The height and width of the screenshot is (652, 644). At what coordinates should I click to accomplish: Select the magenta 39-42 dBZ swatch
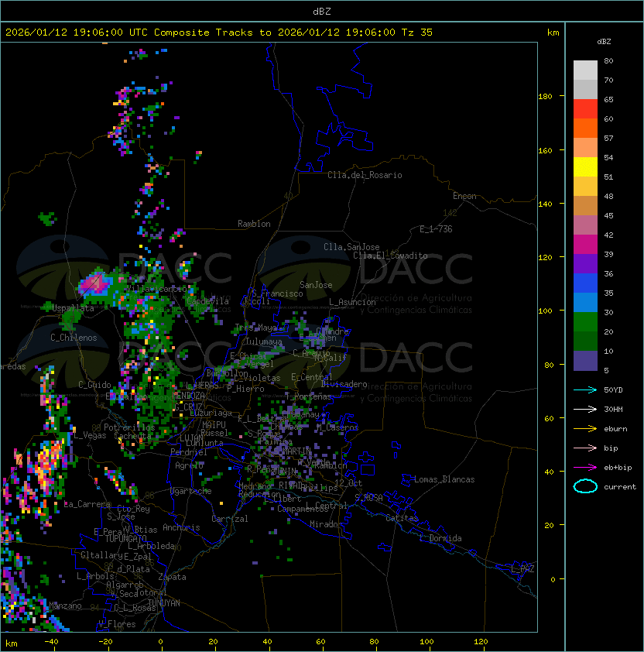[585, 245]
